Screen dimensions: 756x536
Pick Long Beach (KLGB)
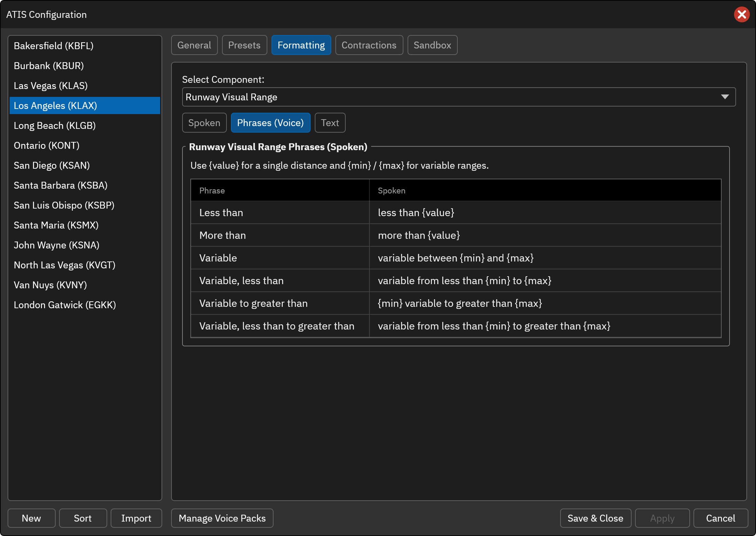pos(85,125)
